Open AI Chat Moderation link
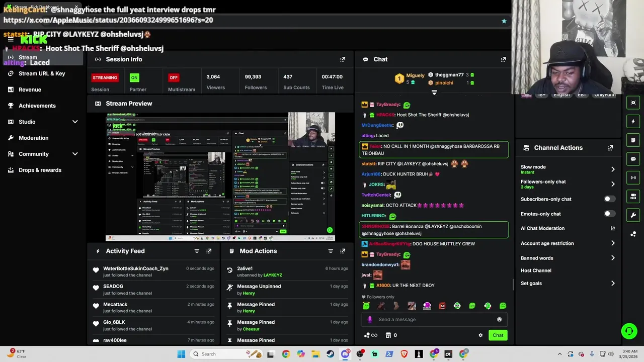The height and width of the screenshot is (362, 644). click(x=568, y=228)
